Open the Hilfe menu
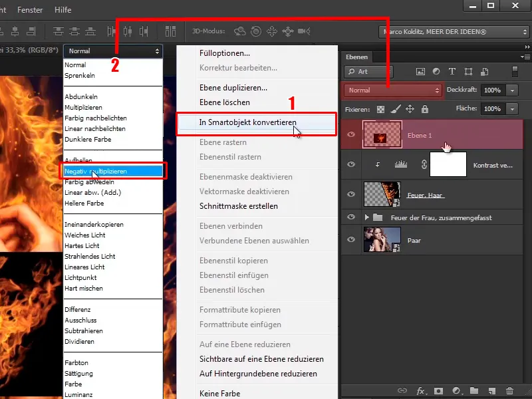The height and width of the screenshot is (399, 532). pos(63,10)
